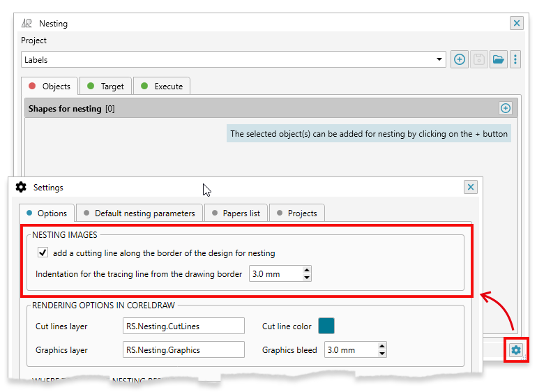
Task: Increase indentation for tracing line value
Action: [x=307, y=270]
